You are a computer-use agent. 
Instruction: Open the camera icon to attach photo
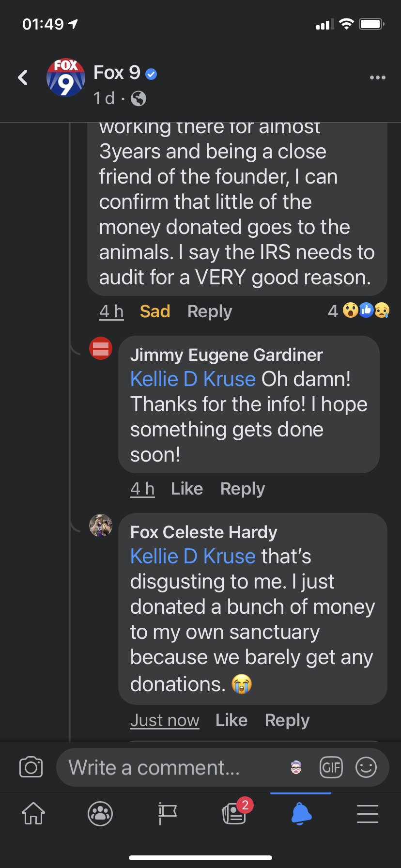pos(31,767)
